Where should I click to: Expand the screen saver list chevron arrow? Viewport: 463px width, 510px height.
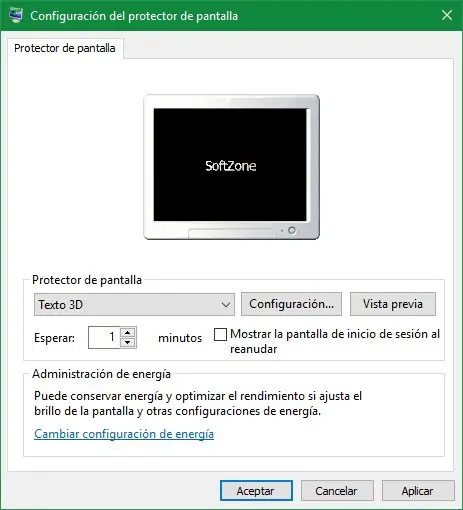[226, 305]
